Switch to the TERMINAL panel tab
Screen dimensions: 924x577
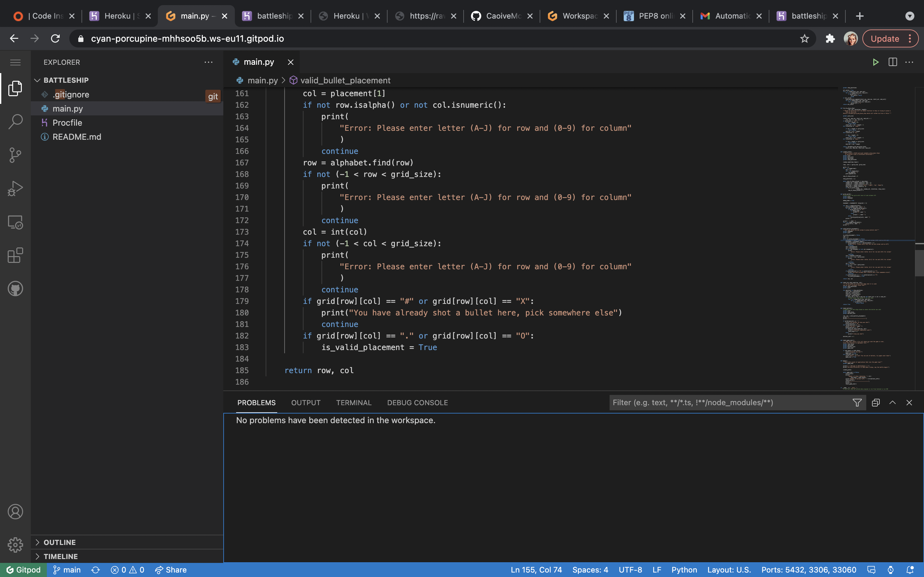pyautogui.click(x=354, y=403)
